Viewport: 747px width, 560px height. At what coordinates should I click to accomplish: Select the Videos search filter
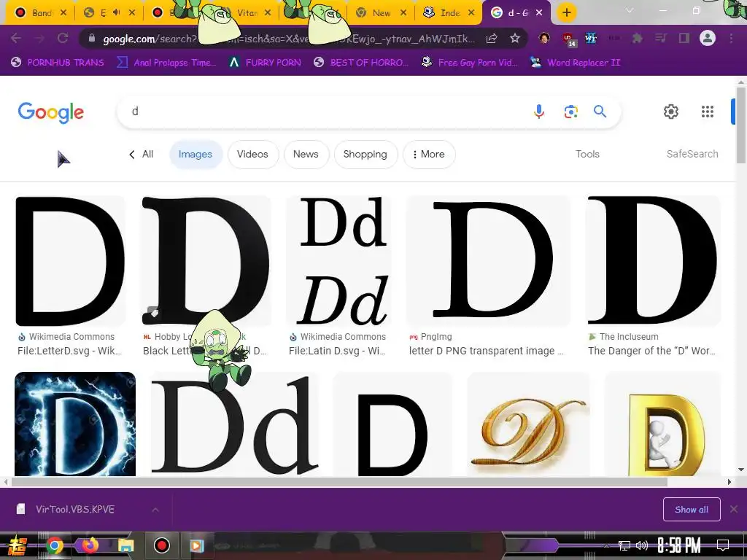point(252,155)
